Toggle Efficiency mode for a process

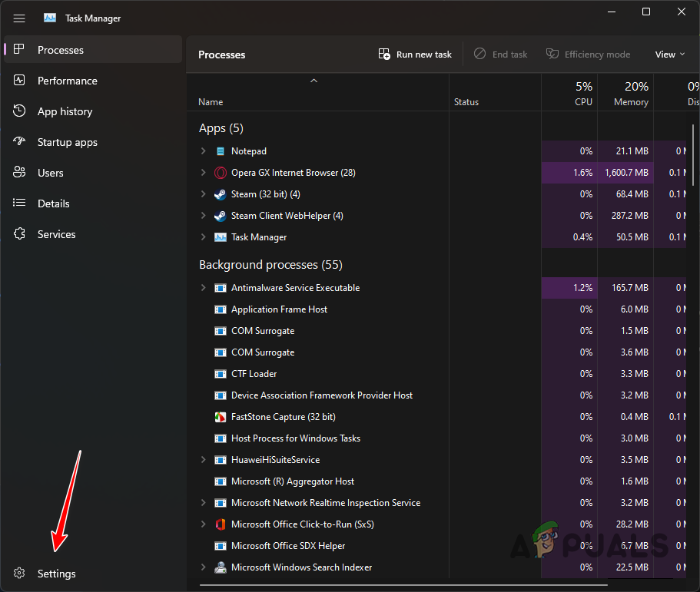point(588,54)
